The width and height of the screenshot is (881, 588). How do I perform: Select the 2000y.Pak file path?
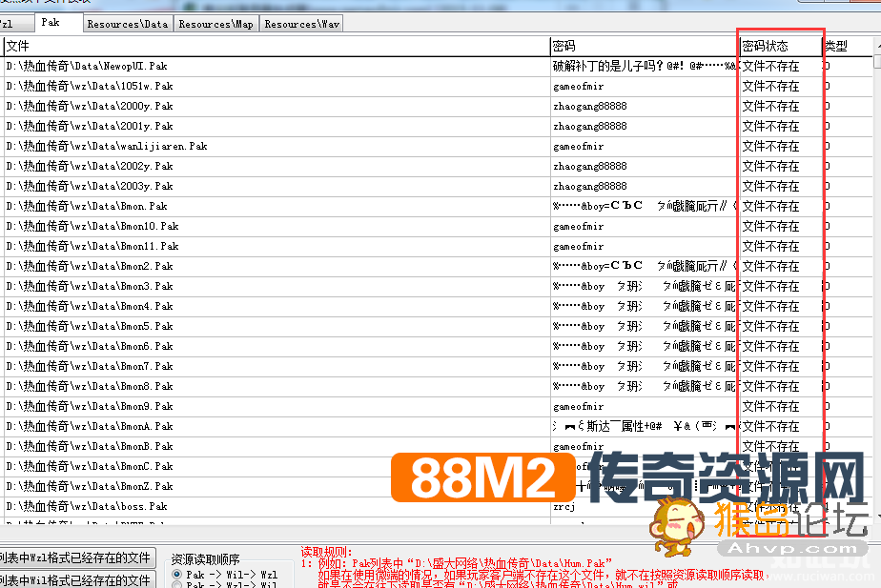[90, 106]
